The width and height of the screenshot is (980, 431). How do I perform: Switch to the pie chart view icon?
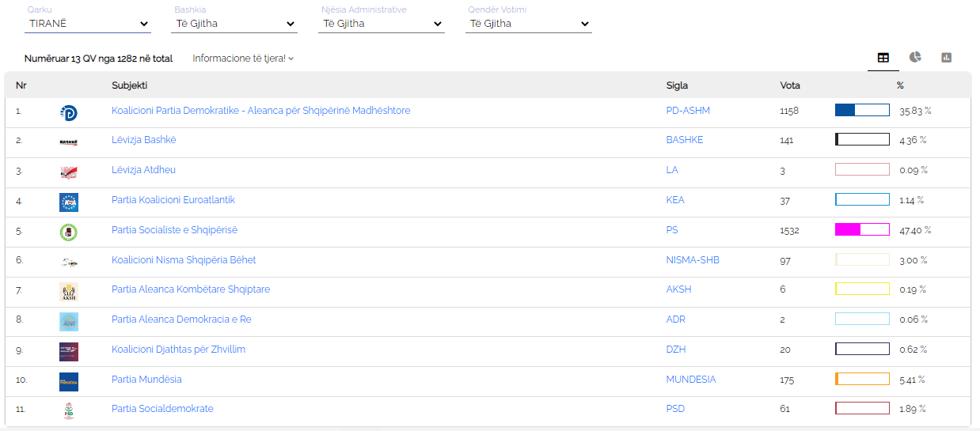point(915,58)
